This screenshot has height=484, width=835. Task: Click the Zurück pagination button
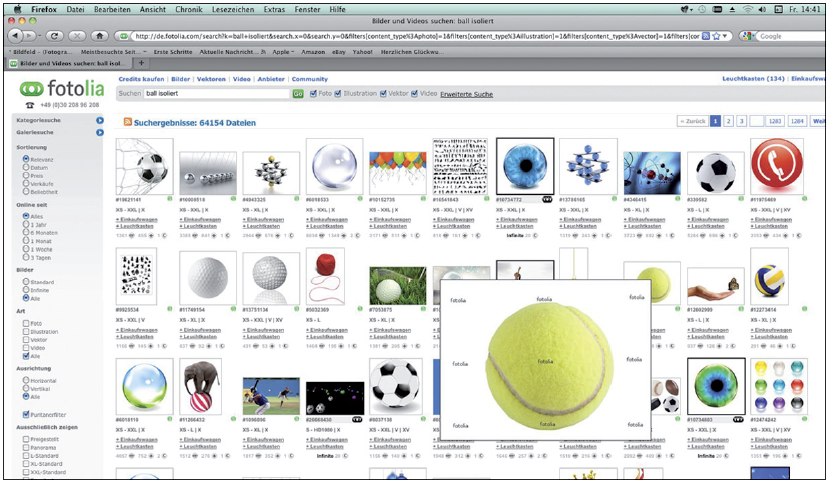[692, 121]
